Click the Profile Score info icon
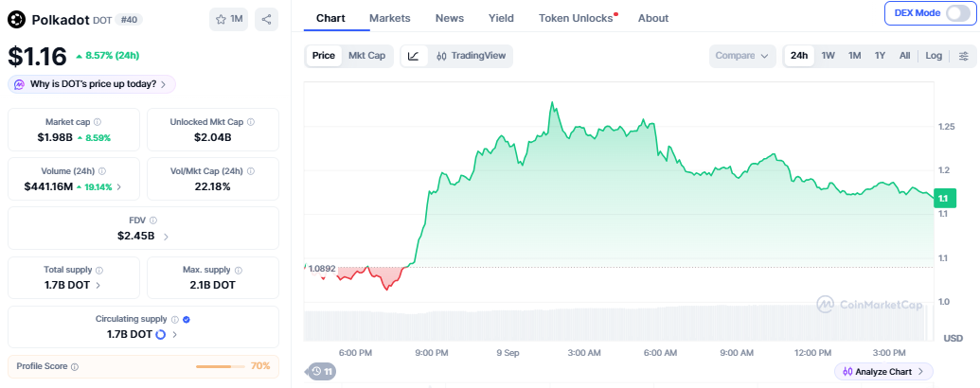This screenshot has width=980, height=388. [75, 367]
